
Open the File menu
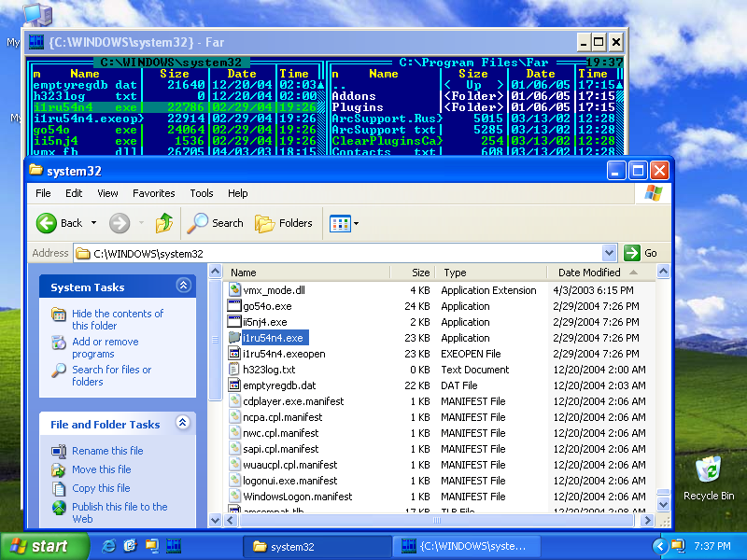point(43,193)
